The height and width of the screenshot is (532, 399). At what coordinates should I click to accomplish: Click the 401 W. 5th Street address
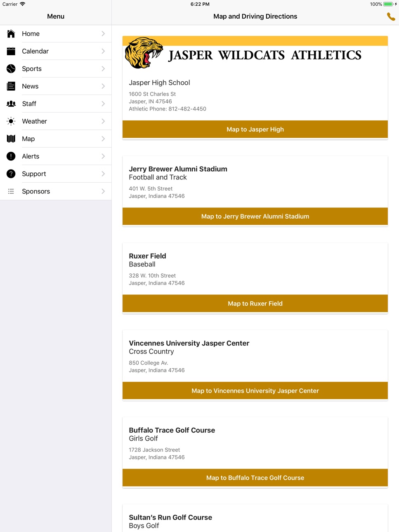coord(151,188)
